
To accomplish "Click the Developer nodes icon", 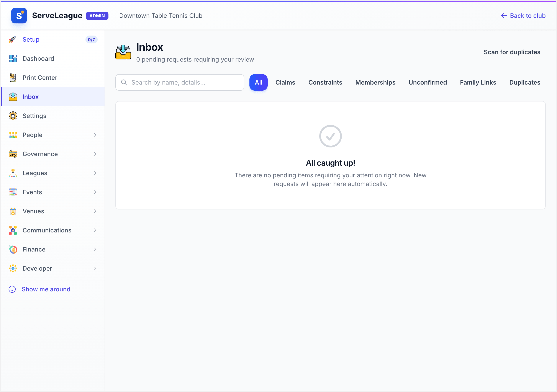I will click(13, 269).
